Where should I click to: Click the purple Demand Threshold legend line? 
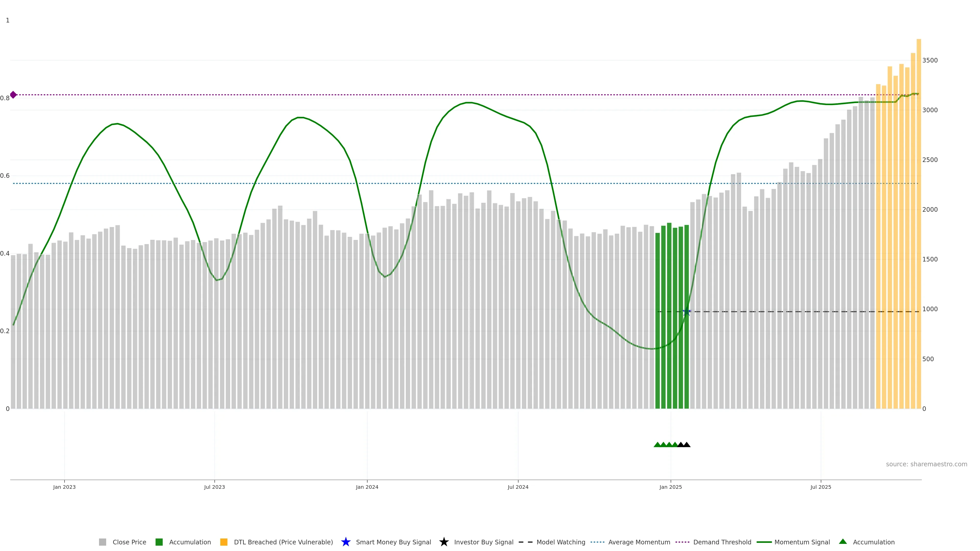coord(682,542)
